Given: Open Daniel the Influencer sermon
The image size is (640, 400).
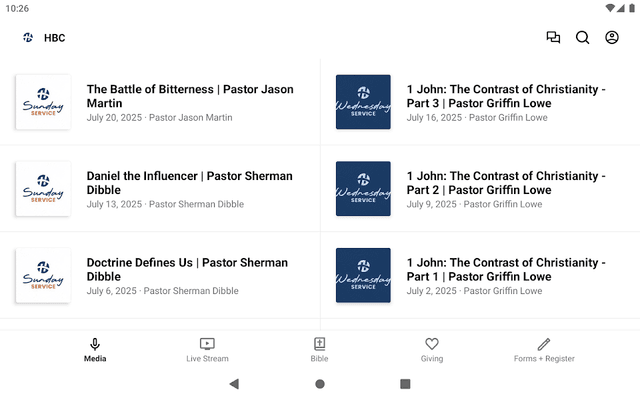Looking at the screenshot, I should [x=160, y=189].
